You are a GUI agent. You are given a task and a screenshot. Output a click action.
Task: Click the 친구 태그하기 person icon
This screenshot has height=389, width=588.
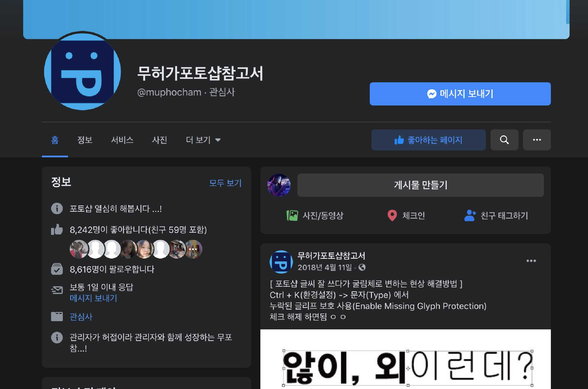(x=470, y=215)
